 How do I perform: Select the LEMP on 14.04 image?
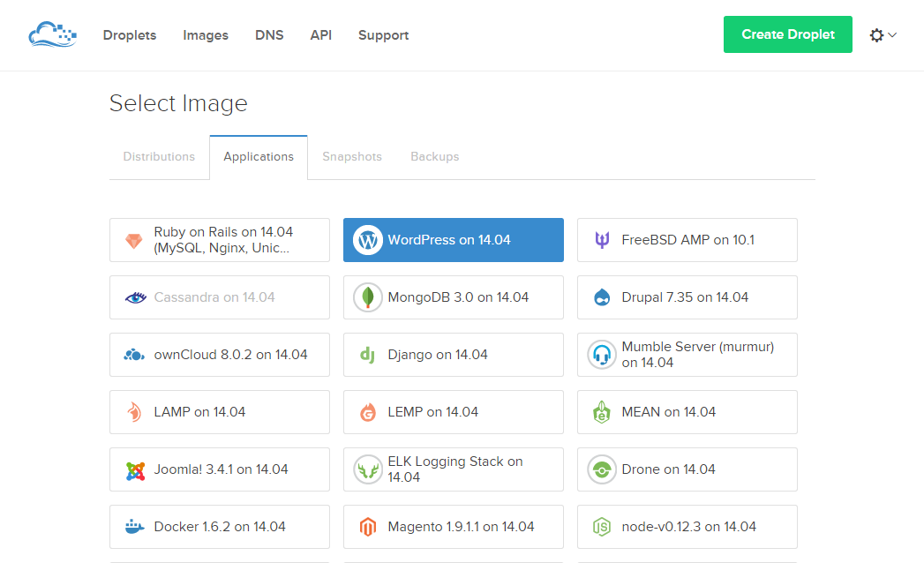[453, 412]
